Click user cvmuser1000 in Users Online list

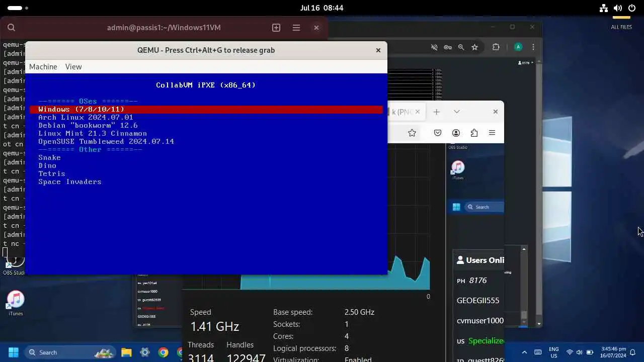[480, 320]
